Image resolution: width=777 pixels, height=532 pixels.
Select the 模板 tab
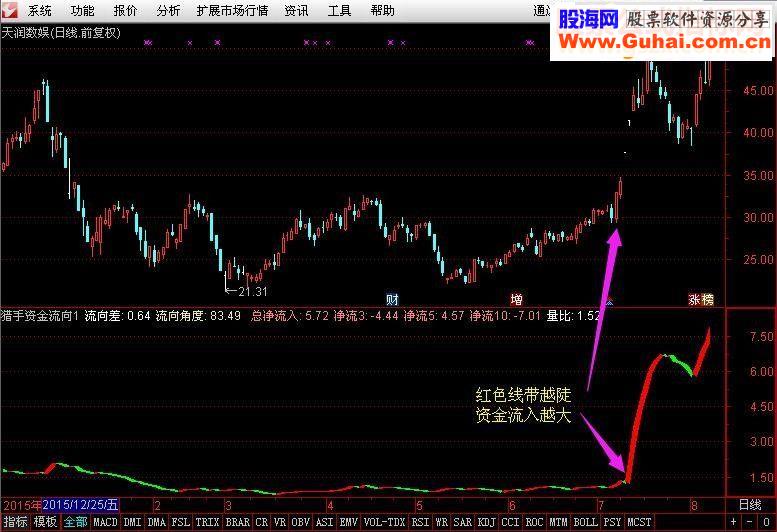pos(46,522)
